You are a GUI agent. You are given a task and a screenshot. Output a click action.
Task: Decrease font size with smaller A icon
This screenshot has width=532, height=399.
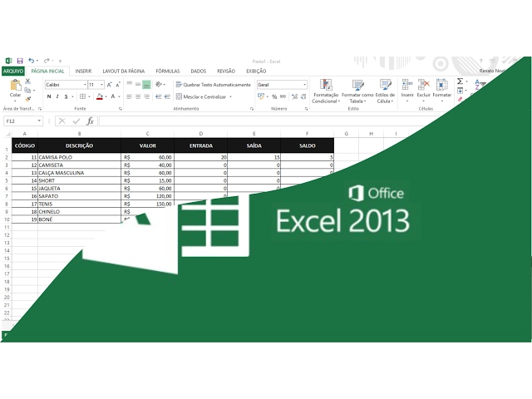[118, 85]
